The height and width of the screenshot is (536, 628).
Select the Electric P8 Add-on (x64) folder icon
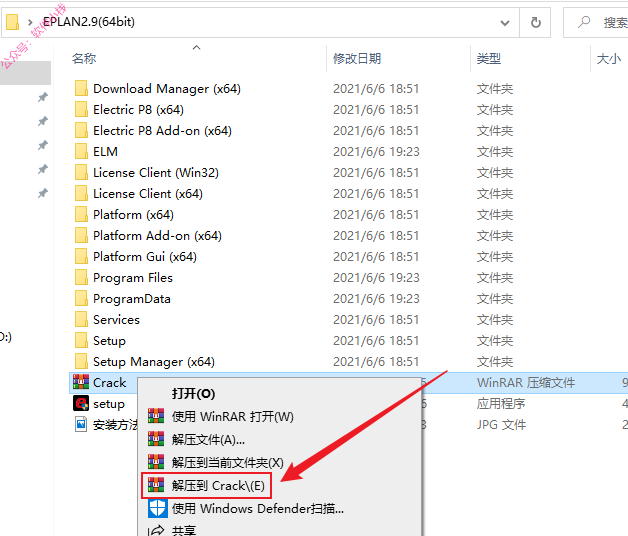pyautogui.click(x=81, y=131)
